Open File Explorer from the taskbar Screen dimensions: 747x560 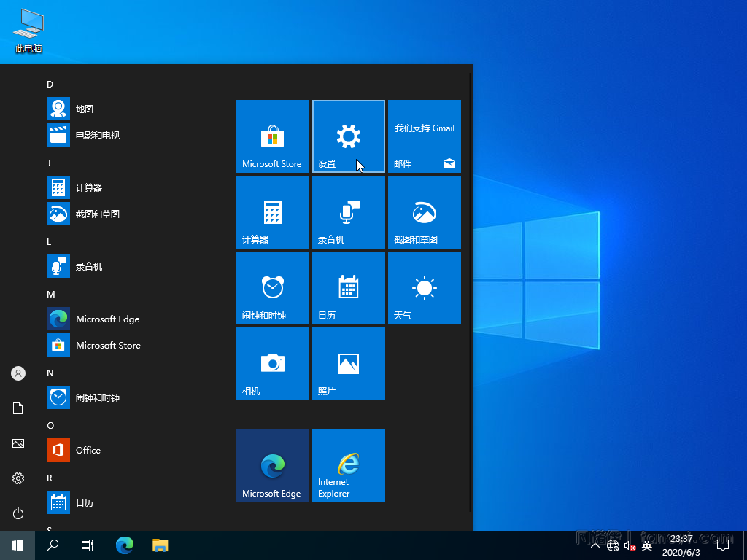click(160, 545)
